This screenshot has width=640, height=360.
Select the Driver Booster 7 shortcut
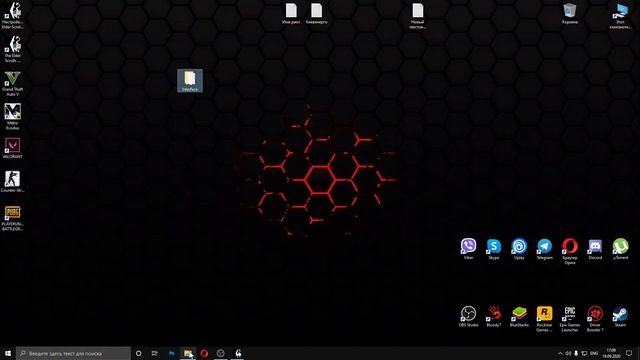point(595,319)
